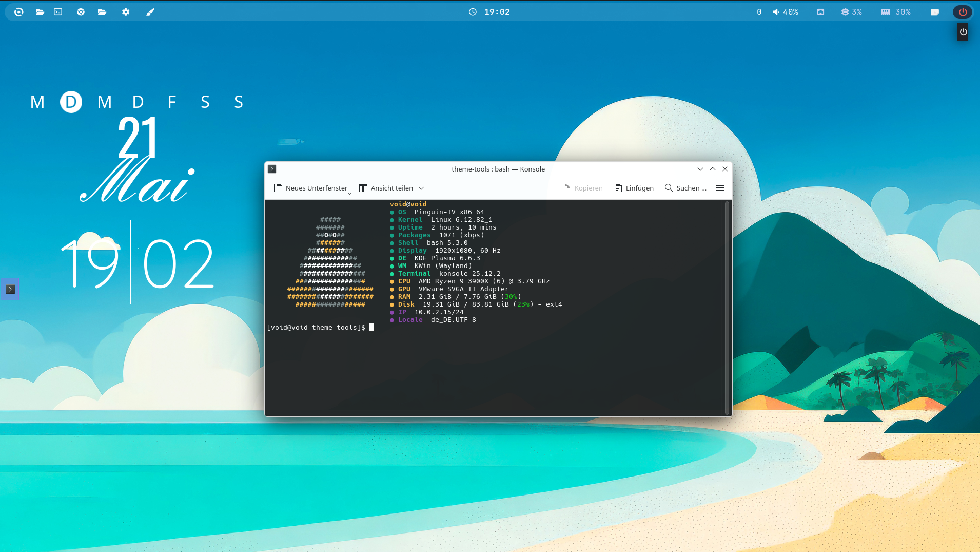Click Einfügen to paste into the terminal
Viewport: 980px width, 552px height.
pyautogui.click(x=634, y=188)
